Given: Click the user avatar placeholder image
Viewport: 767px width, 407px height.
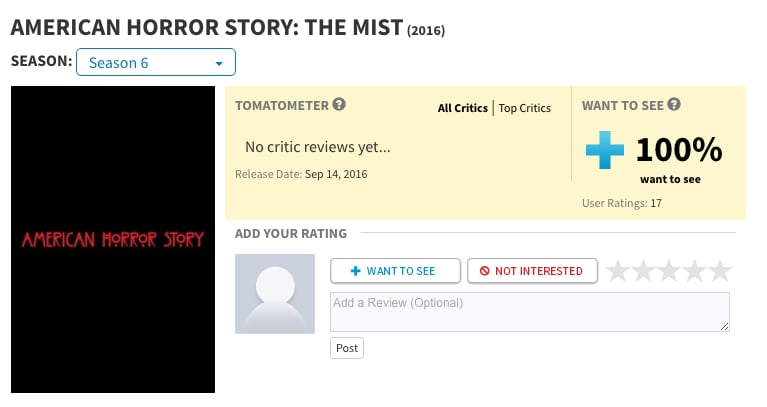Looking at the screenshot, I should 275,294.
